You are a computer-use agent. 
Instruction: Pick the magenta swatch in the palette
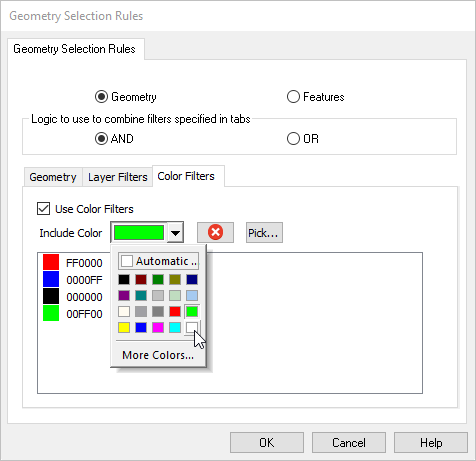click(x=158, y=328)
